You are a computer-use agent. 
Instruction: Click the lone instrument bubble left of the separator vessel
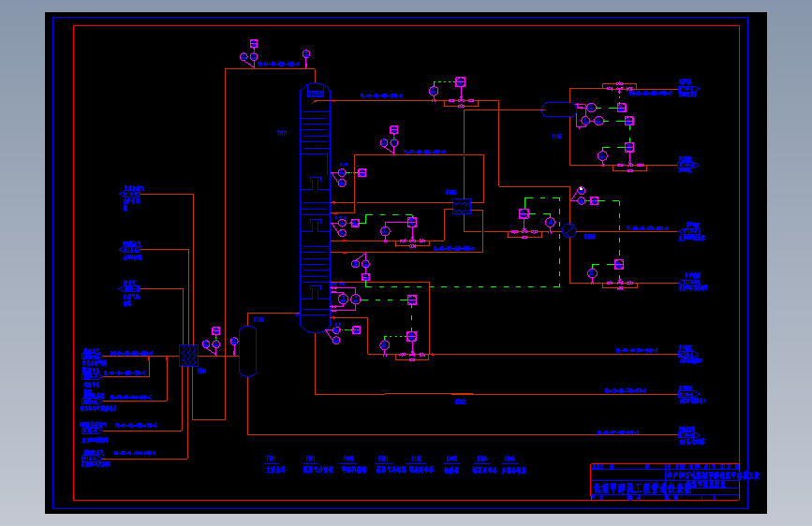(234, 342)
